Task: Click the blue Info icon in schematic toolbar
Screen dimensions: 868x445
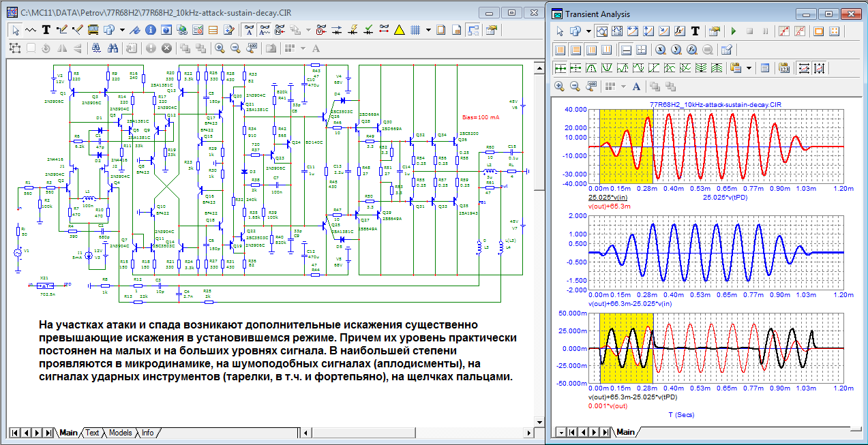Action: [149, 30]
